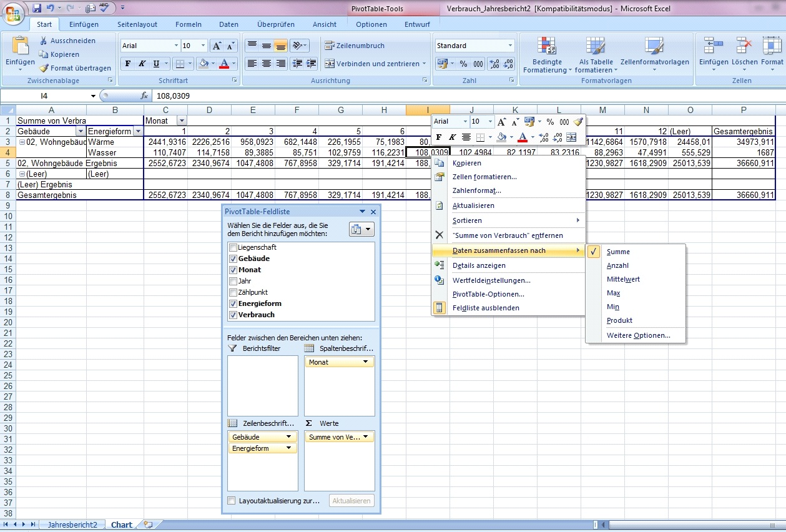
Task: Click the font color red A swatch
Action: 225,64
